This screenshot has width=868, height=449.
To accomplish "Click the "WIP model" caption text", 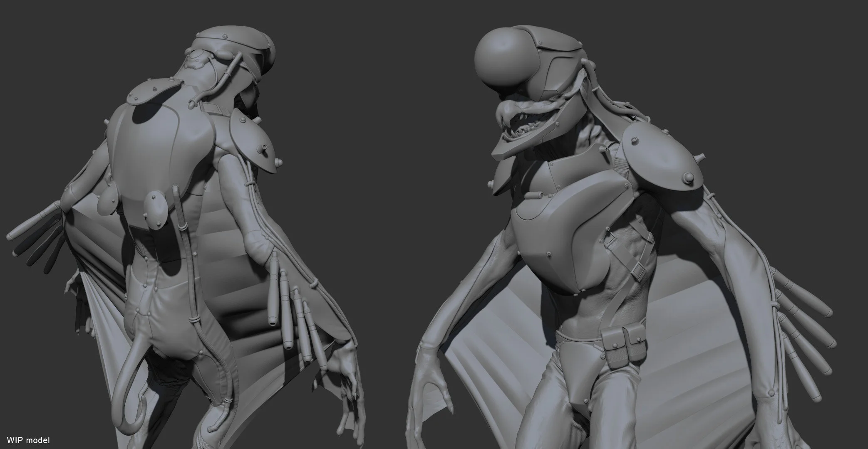I will 28,440.
